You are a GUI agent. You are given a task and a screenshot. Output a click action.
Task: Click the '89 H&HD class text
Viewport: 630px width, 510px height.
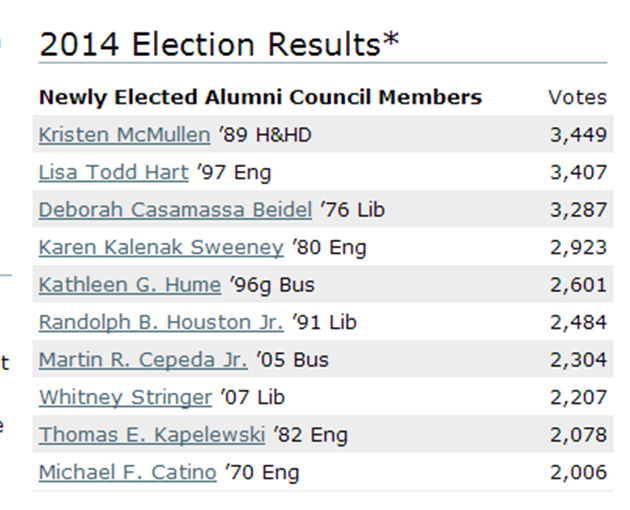point(264,135)
